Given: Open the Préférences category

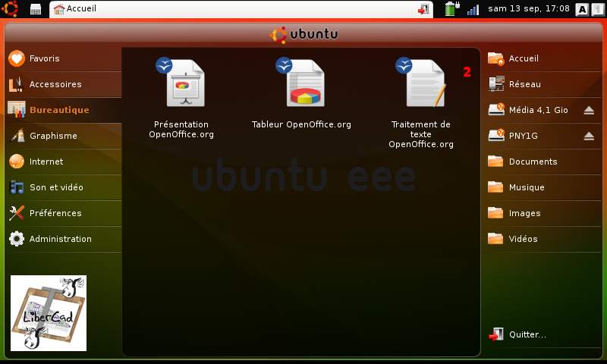Looking at the screenshot, I should coord(64,213).
